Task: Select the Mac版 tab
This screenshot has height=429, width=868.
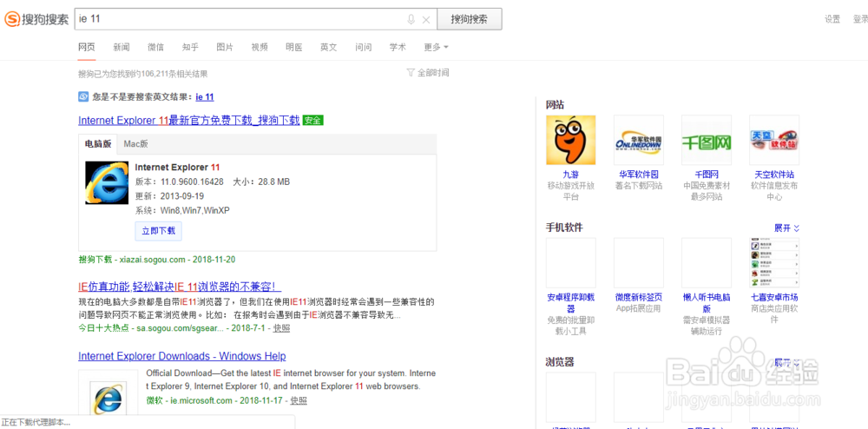Action: click(135, 144)
